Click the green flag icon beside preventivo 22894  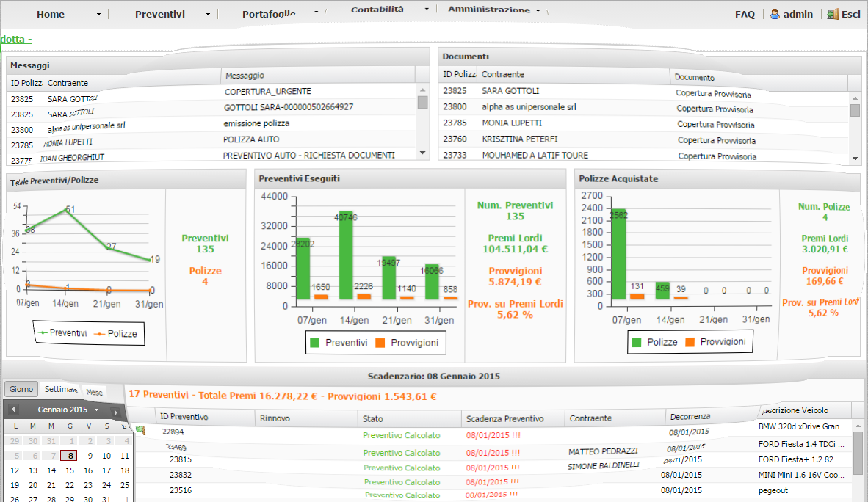pyautogui.click(x=140, y=431)
